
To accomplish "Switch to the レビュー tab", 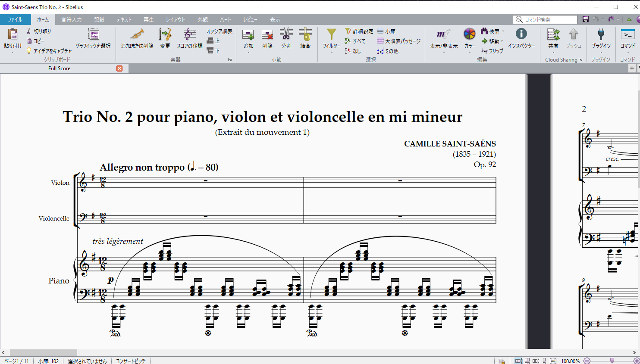I will point(250,19).
